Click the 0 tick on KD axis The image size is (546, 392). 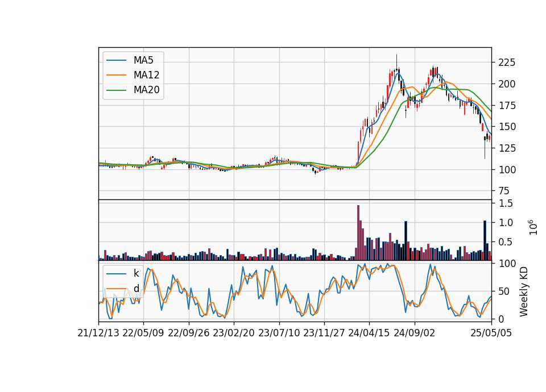(501, 319)
